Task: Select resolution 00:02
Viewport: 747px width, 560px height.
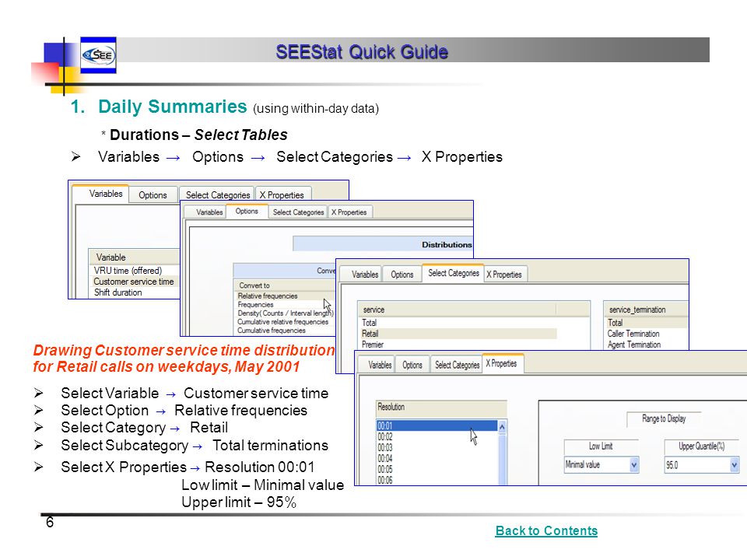Action: point(437,436)
